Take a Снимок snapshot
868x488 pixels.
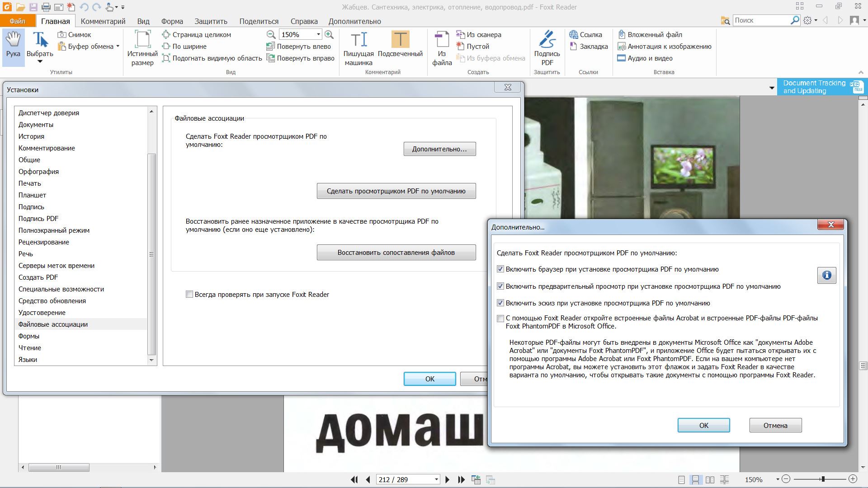click(75, 34)
